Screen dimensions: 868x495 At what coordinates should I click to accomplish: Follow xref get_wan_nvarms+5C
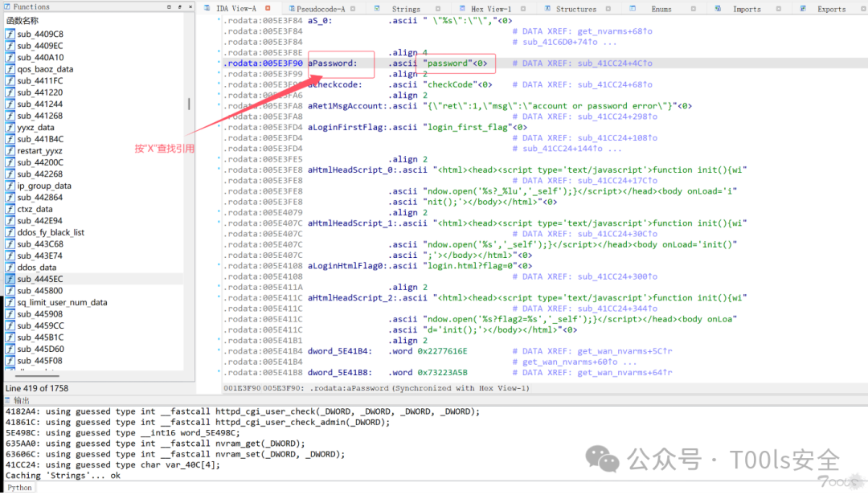pos(625,351)
